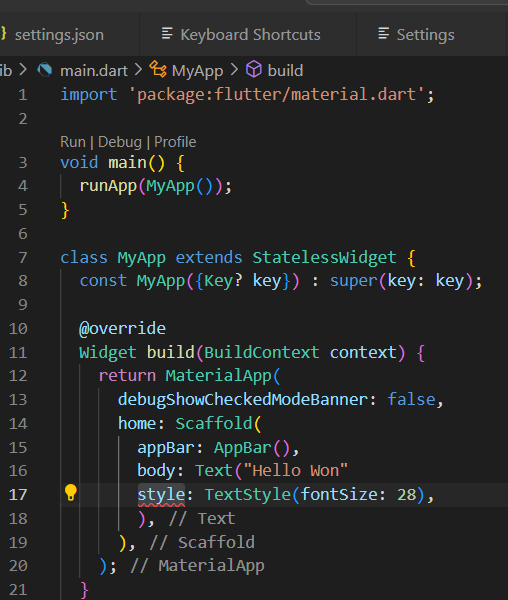The height and width of the screenshot is (600, 508).
Task: Click StatelessWidget on line 7
Action: click(x=324, y=258)
